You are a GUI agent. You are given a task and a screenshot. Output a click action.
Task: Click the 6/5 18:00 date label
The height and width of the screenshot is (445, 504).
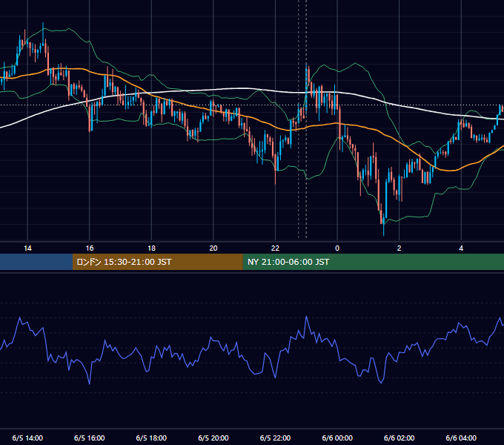151,438
